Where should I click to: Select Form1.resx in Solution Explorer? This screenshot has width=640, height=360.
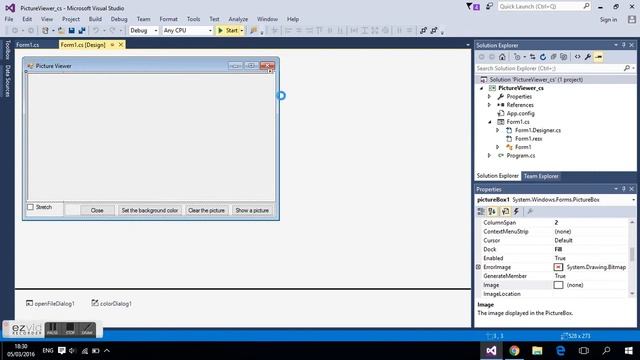pos(529,139)
